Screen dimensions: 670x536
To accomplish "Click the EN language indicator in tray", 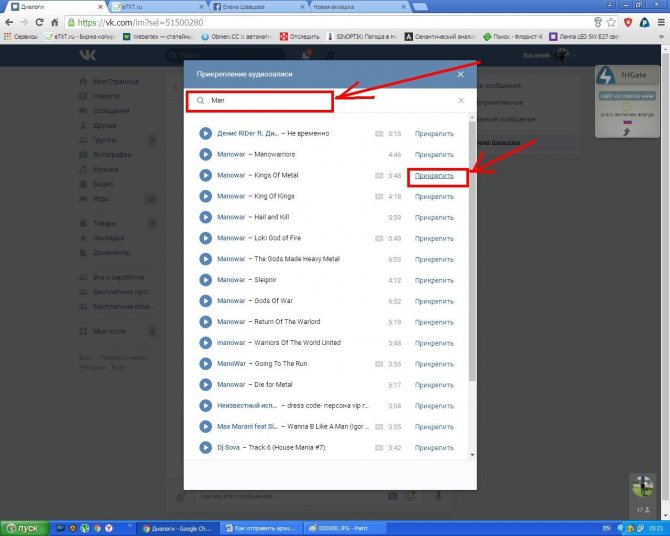I will 606,529.
